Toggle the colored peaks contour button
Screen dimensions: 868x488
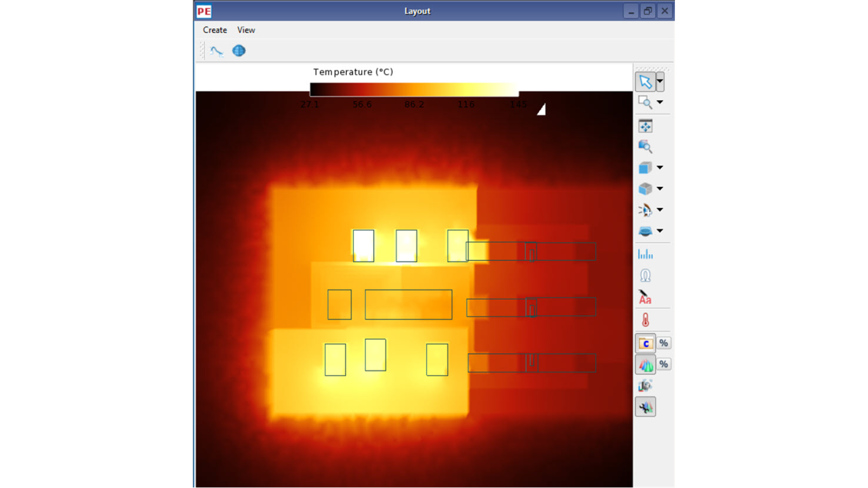coord(645,364)
